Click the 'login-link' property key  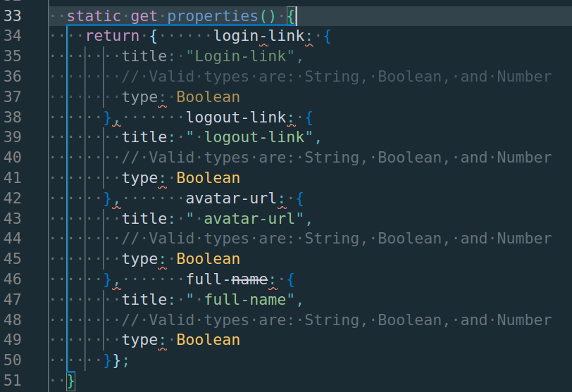tap(259, 36)
